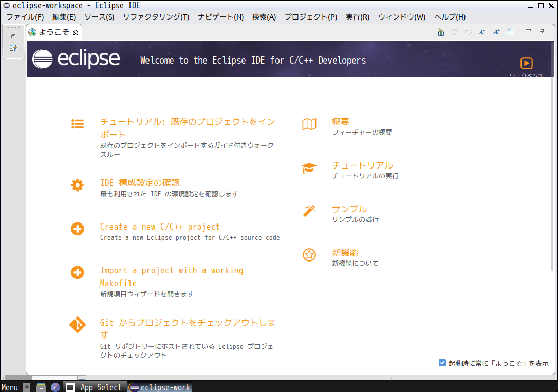Open the ナビゲート(N) menu
The image size is (558, 392).
[x=220, y=17]
